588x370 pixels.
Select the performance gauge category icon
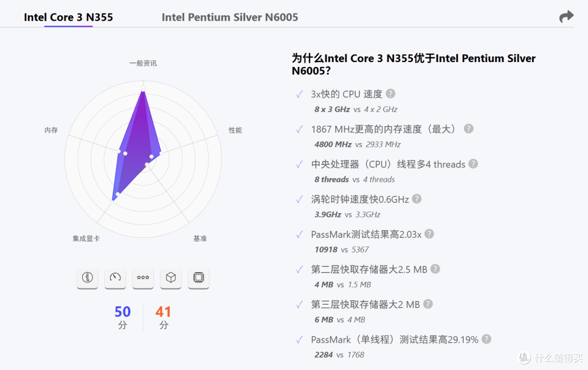[x=115, y=278]
